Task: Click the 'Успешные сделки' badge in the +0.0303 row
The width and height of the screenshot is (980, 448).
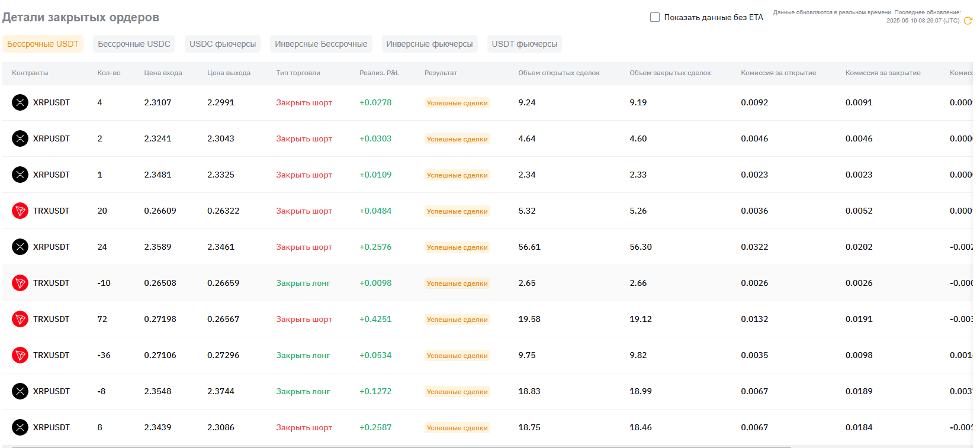Action: click(x=457, y=139)
